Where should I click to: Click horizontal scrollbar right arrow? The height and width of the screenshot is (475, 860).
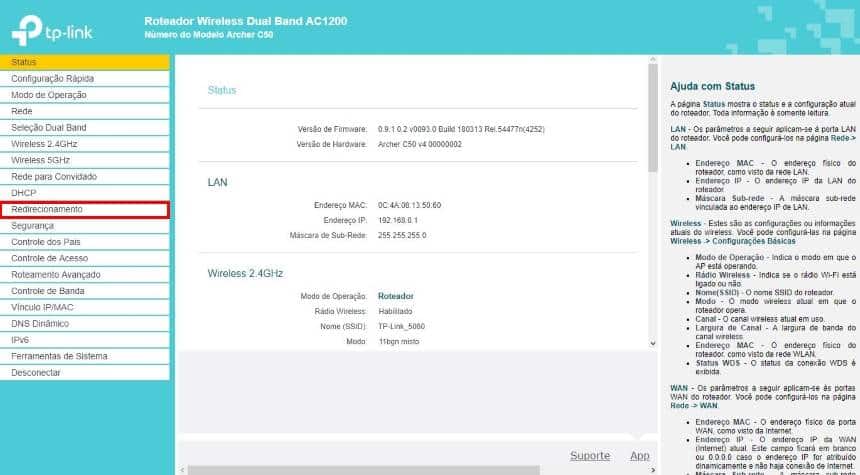(x=653, y=470)
